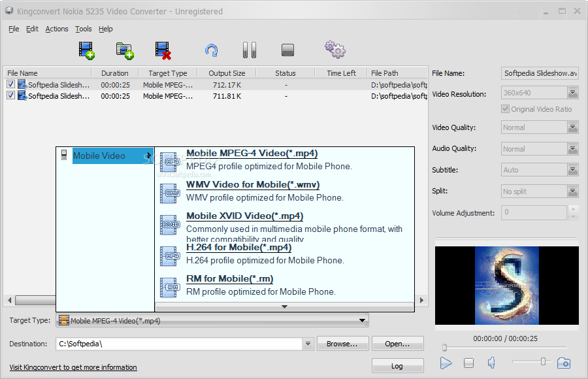Image resolution: width=588 pixels, height=379 pixels.
Task: Sort by the Output Size column header
Action: click(x=227, y=73)
